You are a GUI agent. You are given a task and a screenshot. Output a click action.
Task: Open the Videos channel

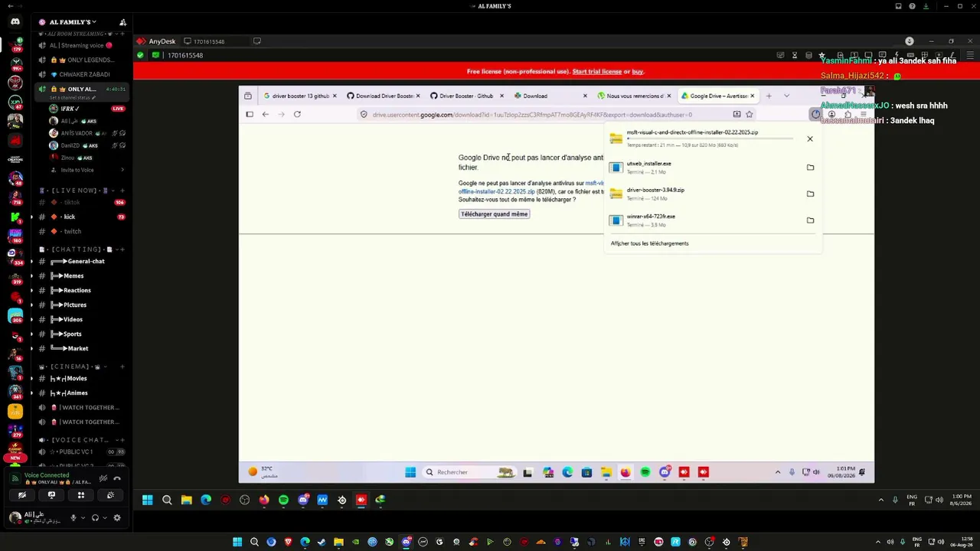[80, 319]
